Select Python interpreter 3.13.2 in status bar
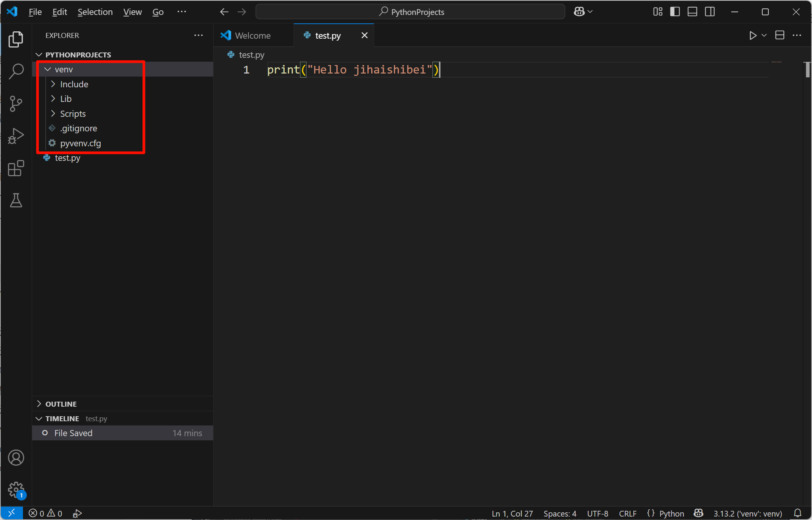 [747, 513]
